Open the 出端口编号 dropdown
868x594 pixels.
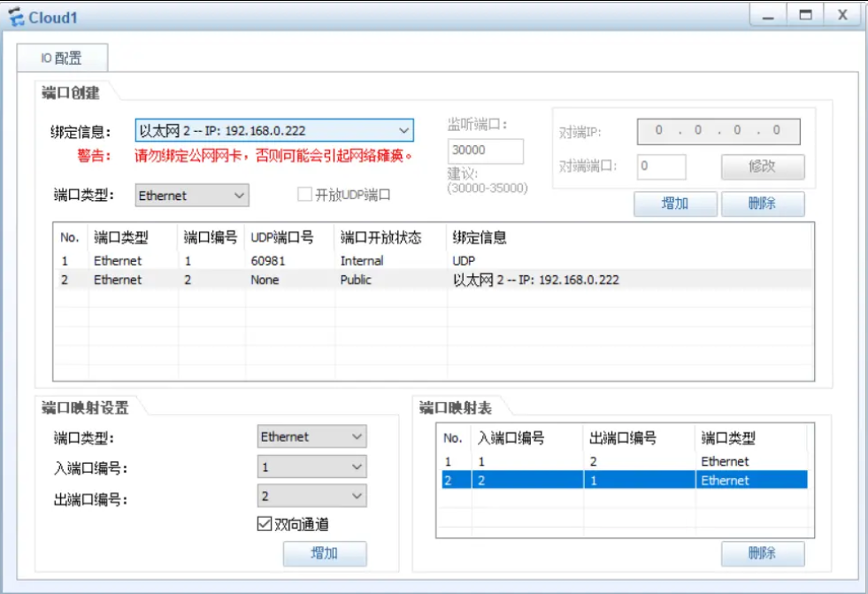(311, 496)
